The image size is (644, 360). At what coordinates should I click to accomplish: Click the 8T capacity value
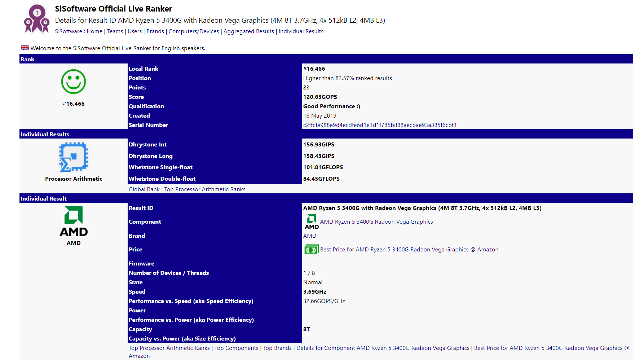[306, 329]
